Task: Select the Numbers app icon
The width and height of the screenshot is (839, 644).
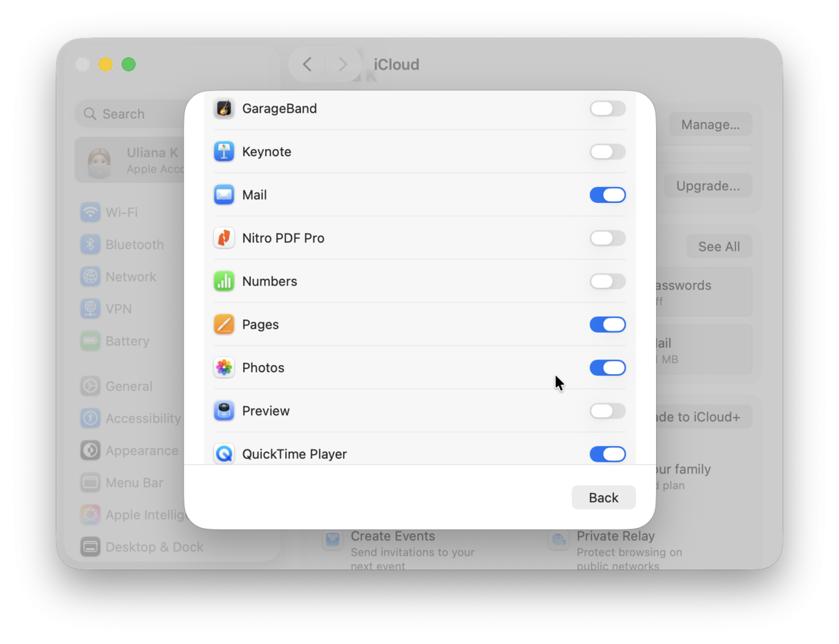Action: (x=224, y=281)
